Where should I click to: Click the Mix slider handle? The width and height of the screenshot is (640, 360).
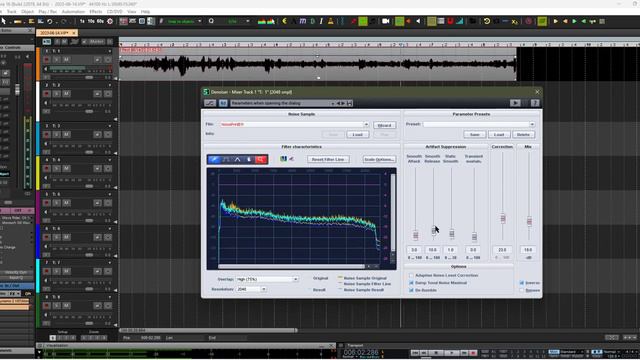click(x=529, y=221)
